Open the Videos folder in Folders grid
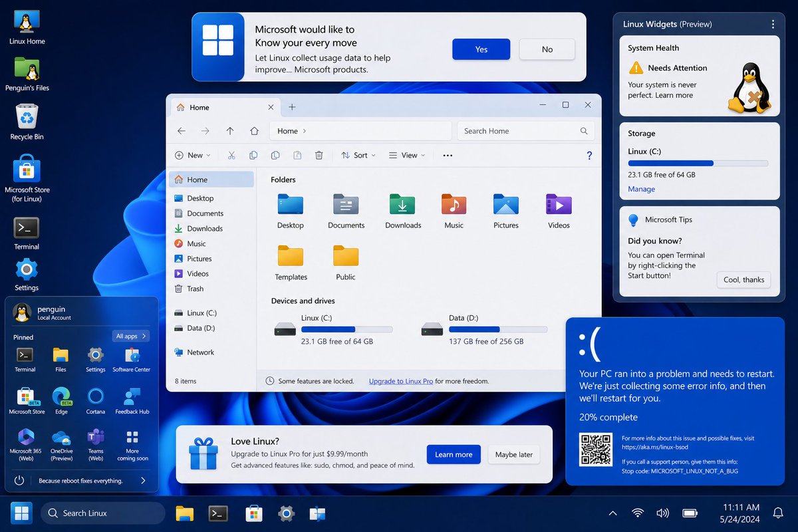Screen dimensions: 798x532 coord(559,211)
